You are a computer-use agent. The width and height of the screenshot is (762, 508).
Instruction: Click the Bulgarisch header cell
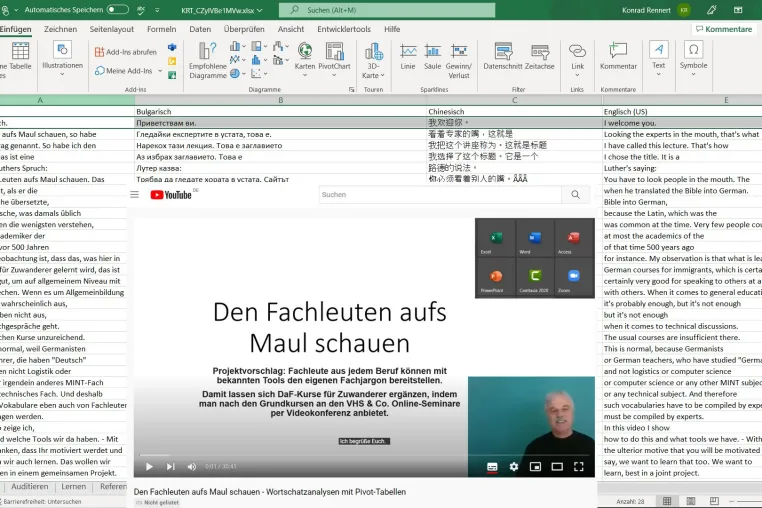point(280,111)
